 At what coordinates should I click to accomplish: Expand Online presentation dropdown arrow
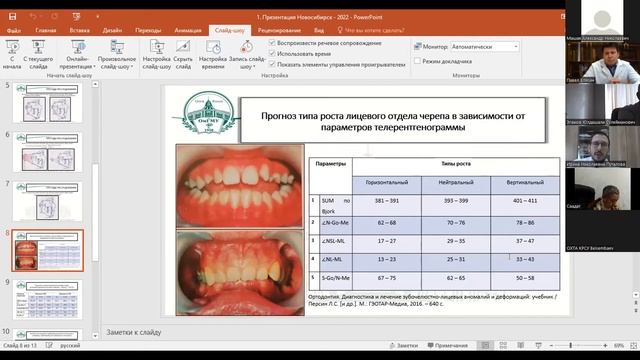(x=94, y=67)
